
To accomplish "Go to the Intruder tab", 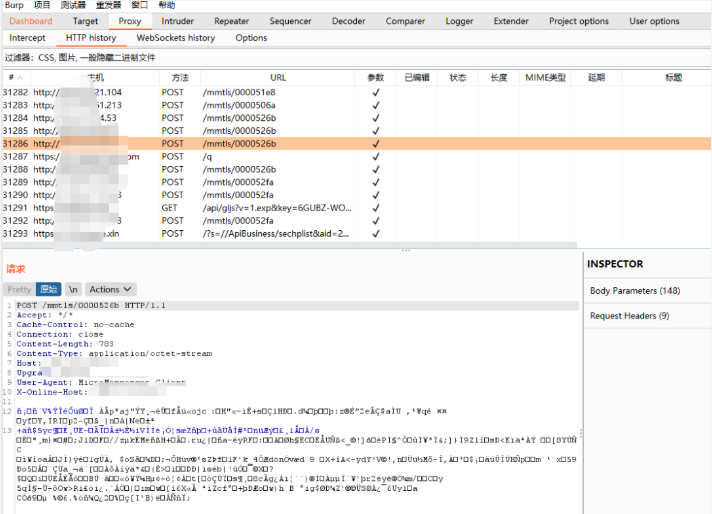I will (x=178, y=21).
